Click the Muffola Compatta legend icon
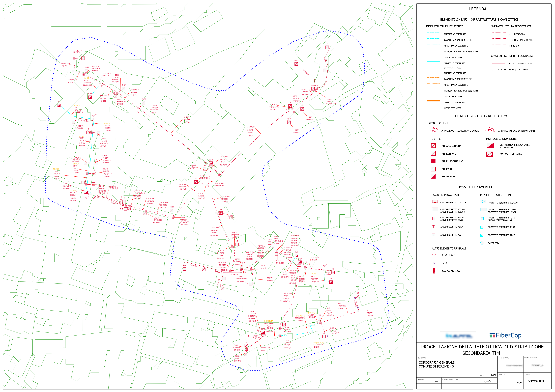Screen dimensions: 555x392 [x=489, y=154]
